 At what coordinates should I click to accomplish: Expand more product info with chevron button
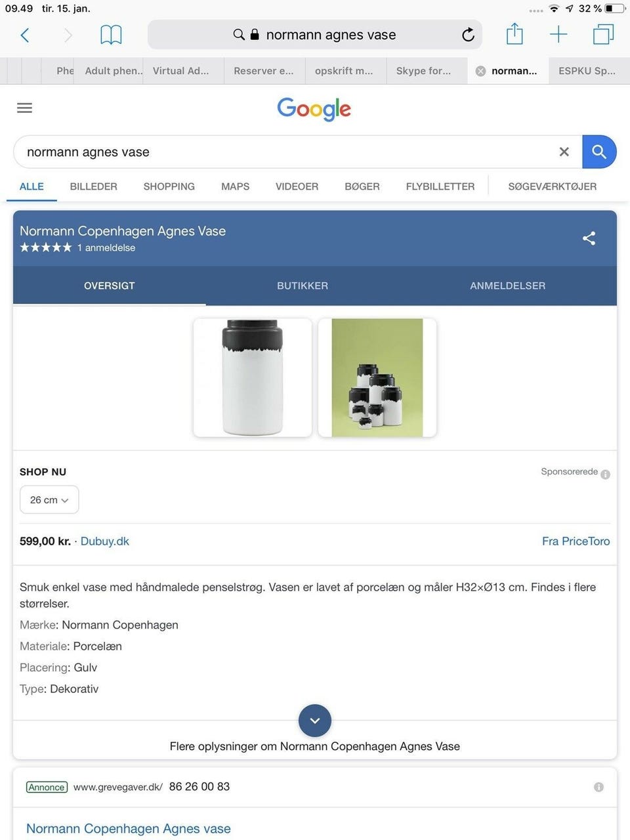(315, 721)
